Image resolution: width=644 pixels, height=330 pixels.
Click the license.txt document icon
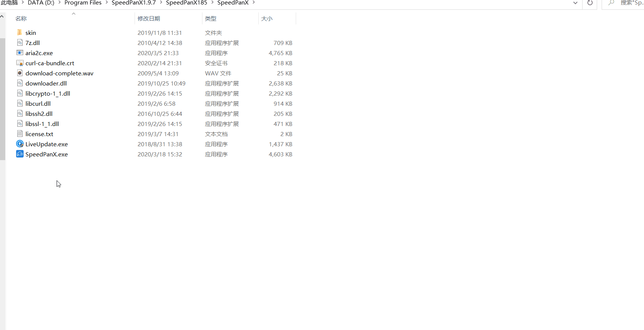coord(20,133)
